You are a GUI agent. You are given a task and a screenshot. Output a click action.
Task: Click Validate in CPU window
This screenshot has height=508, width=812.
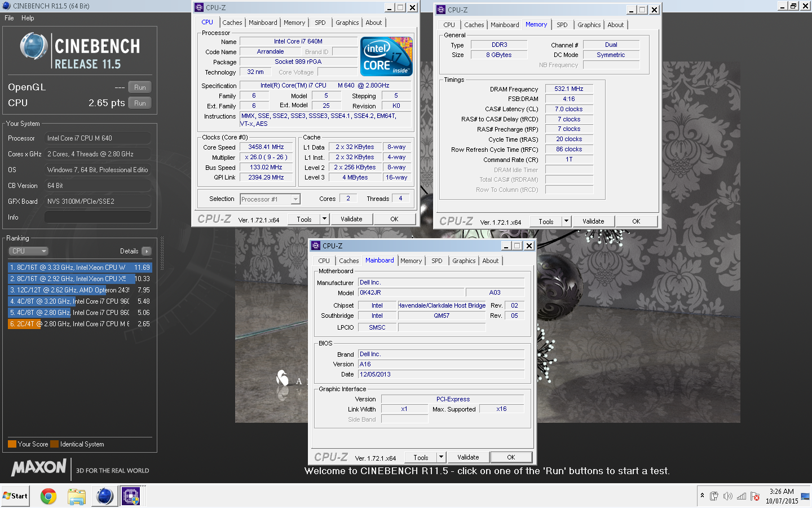pos(351,219)
